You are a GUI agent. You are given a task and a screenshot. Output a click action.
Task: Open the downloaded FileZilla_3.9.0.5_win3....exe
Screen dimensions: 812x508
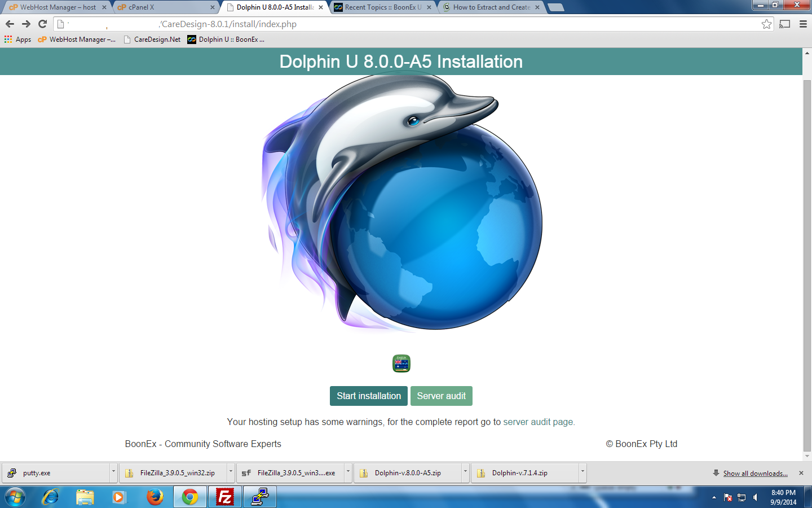pyautogui.click(x=290, y=473)
